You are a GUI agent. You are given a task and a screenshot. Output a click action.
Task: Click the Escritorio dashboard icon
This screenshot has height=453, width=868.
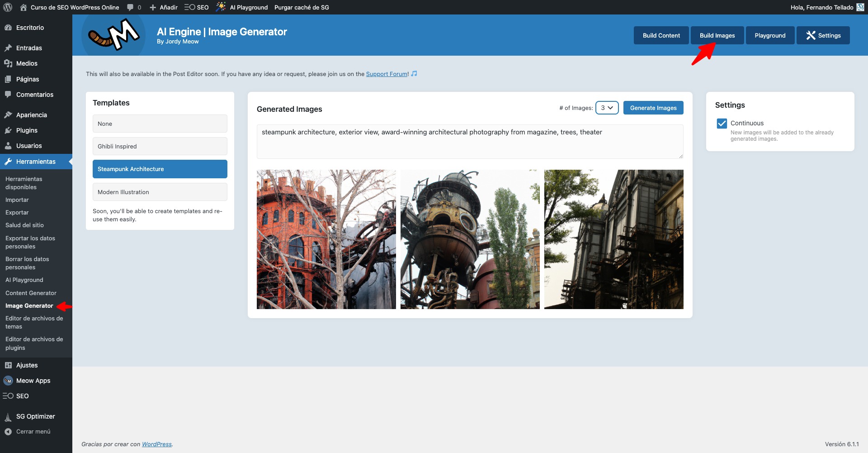pyautogui.click(x=8, y=28)
